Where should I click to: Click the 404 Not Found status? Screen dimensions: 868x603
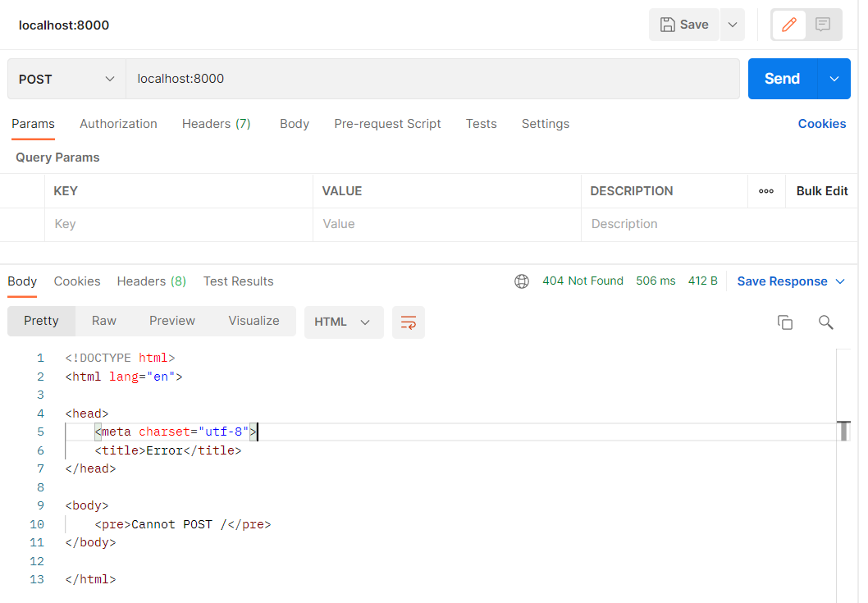pyautogui.click(x=583, y=281)
